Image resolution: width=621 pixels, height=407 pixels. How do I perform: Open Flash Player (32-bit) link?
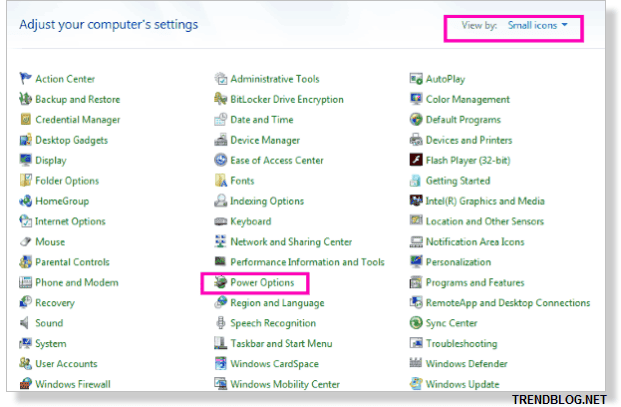tap(468, 160)
